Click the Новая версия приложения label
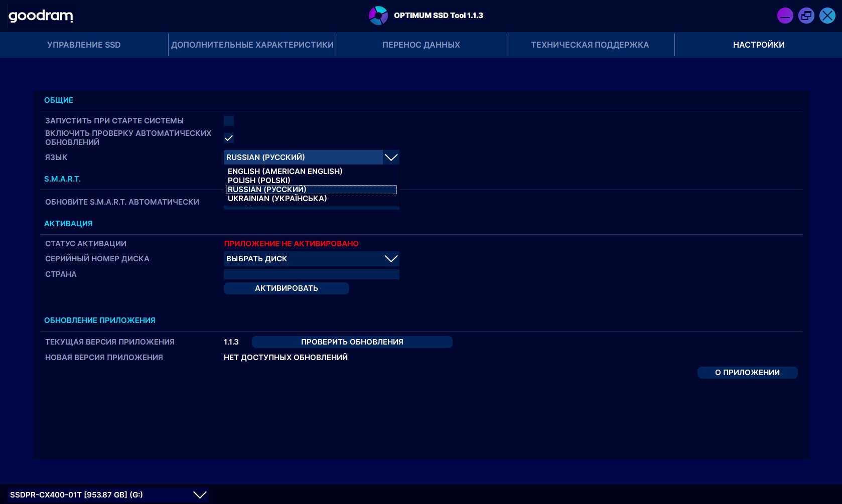The width and height of the screenshot is (842, 504). [x=104, y=358]
